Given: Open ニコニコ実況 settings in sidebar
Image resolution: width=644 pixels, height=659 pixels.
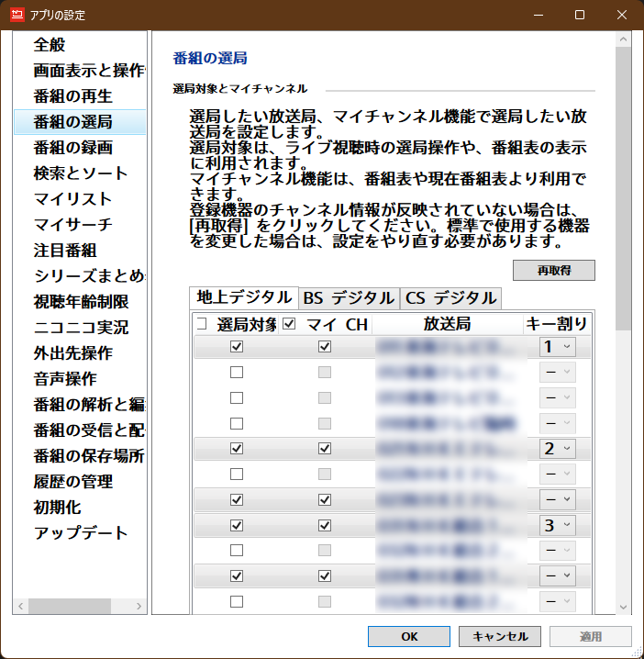Looking at the screenshot, I should tap(81, 327).
